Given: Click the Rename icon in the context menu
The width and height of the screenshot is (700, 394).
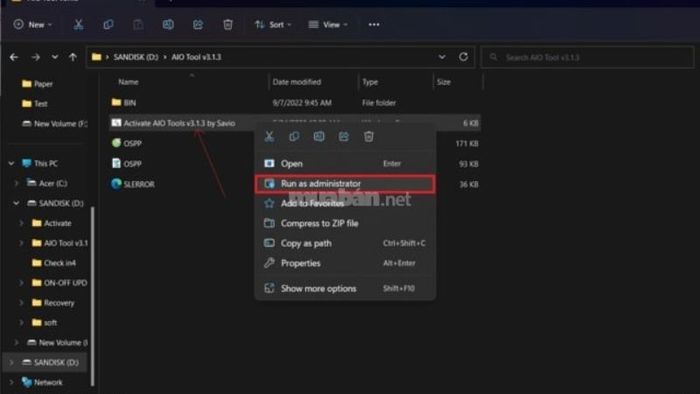Looking at the screenshot, I should pyautogui.click(x=319, y=137).
